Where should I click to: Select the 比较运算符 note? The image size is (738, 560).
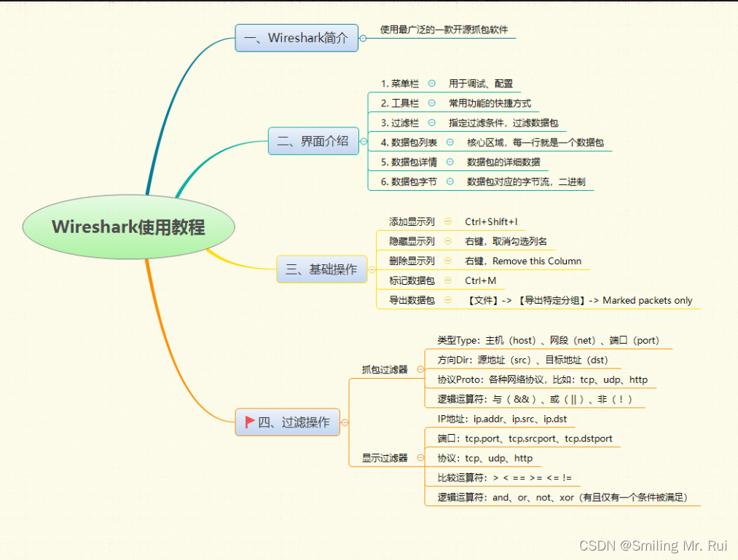point(505,478)
